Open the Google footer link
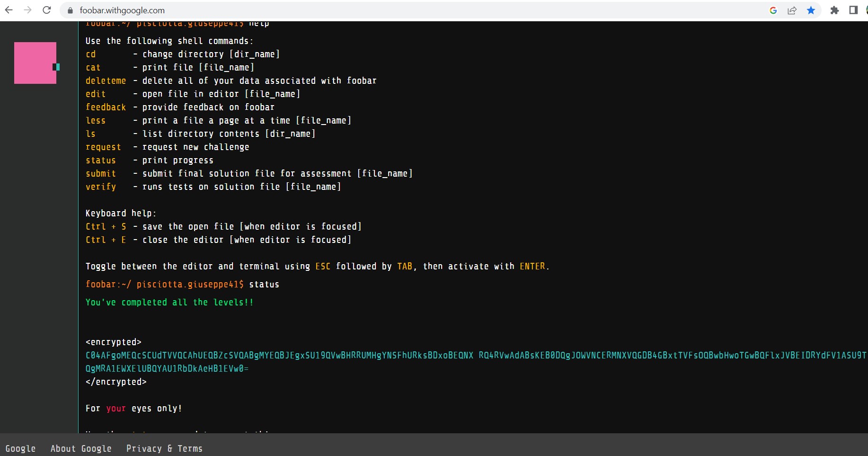 click(20, 448)
